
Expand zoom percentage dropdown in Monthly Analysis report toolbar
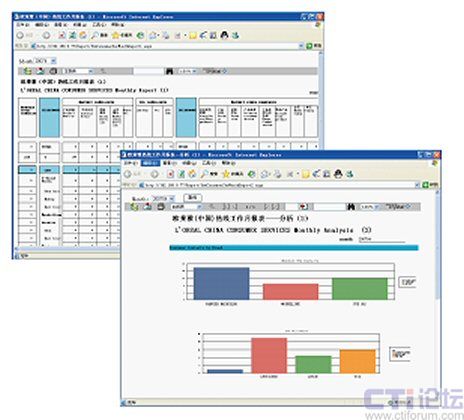(376, 207)
